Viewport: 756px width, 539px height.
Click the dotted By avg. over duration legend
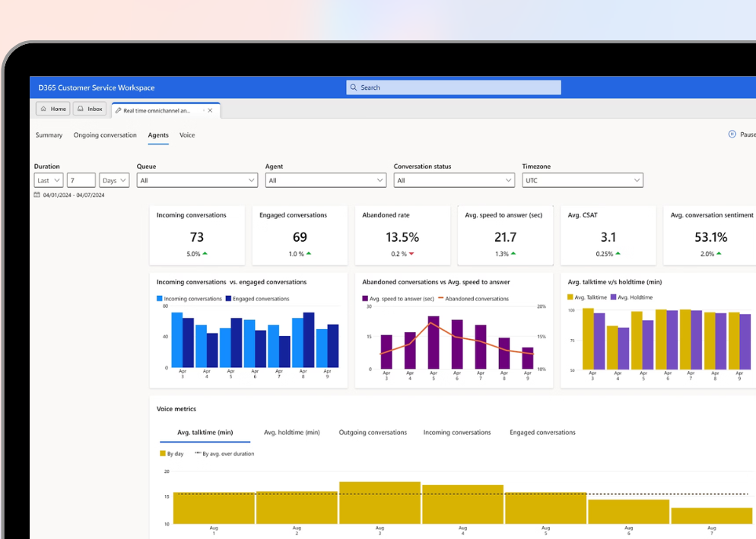(x=224, y=454)
